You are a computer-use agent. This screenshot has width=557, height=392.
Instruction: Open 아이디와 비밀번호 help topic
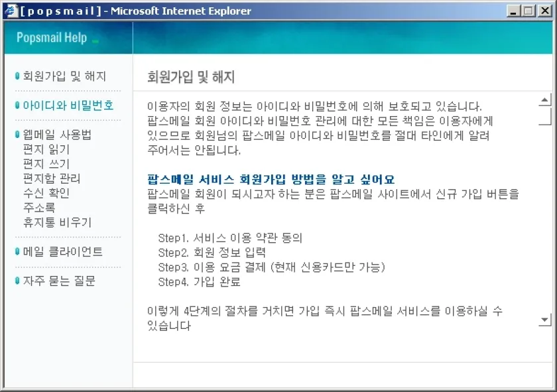pos(68,105)
